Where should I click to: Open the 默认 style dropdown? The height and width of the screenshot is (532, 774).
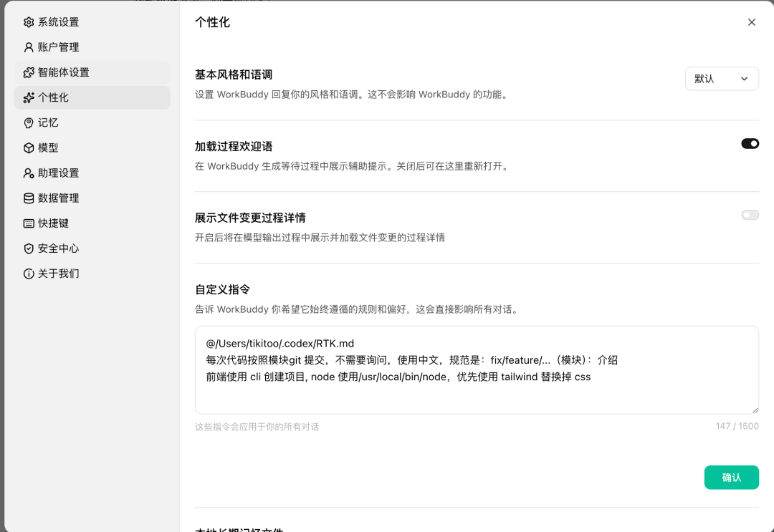point(722,79)
